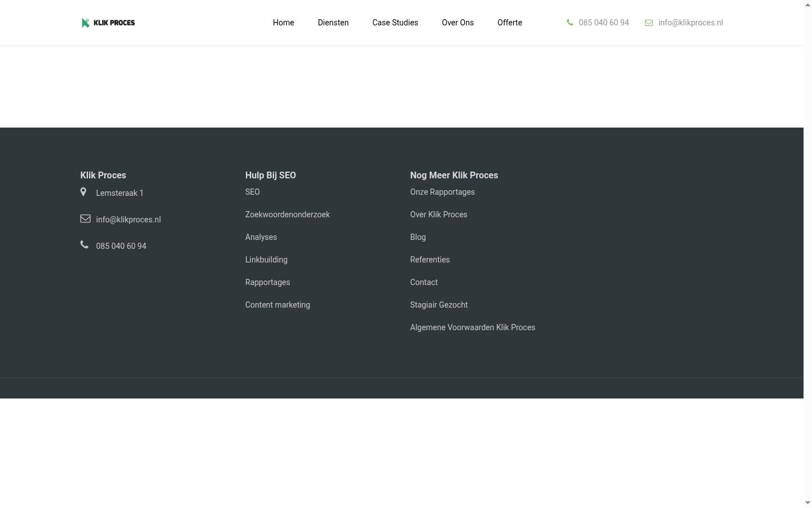Open the Diensten menu
812x508 pixels.
(333, 23)
